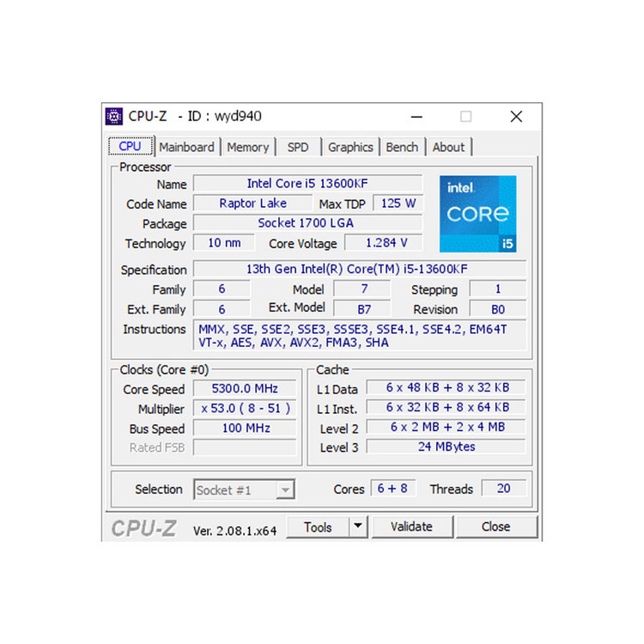Image resolution: width=644 pixels, height=644 pixels.
Task: Expand the Socket #1 selection dropdown
Action: (284, 490)
